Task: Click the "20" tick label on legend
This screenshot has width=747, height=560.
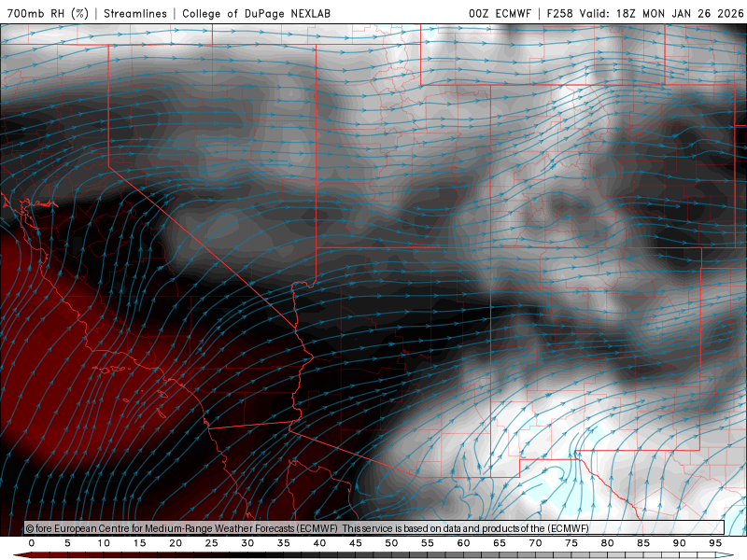Action: pos(176,543)
